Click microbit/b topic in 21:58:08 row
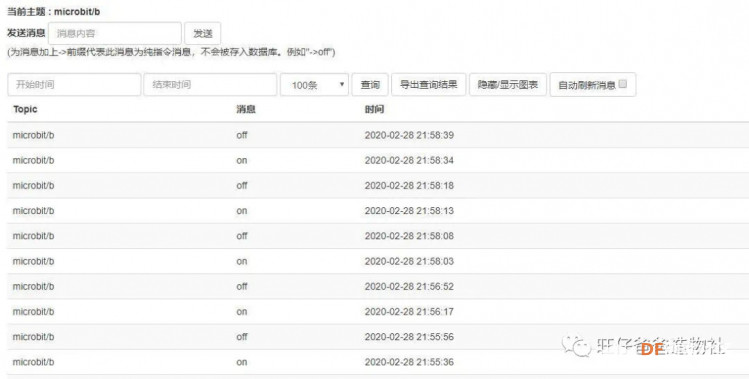 [x=33, y=236]
